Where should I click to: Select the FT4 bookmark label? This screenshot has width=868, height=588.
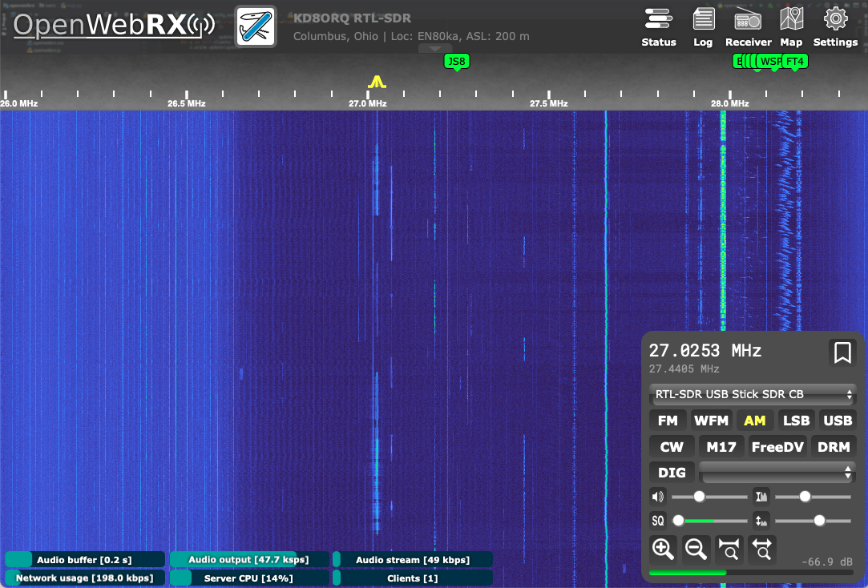coord(794,61)
